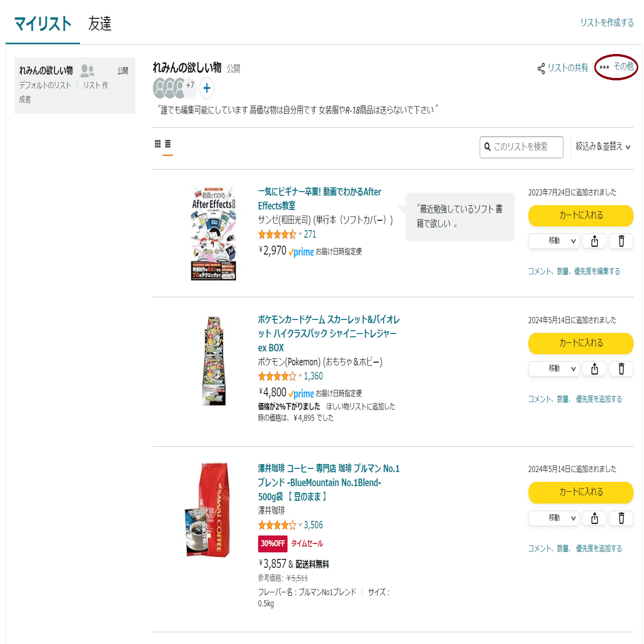Select the list view layout icon
Image resolution: width=644 pixels, height=644 pixels.
[168, 144]
